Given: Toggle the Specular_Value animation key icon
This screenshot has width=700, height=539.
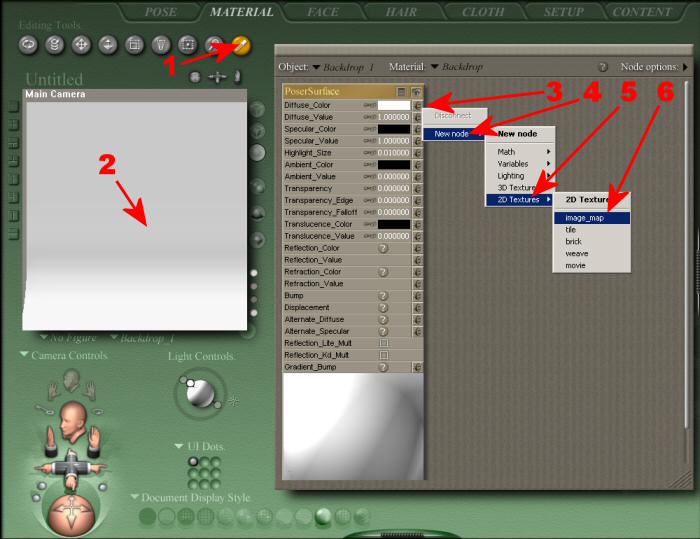Looking at the screenshot, I should [x=370, y=141].
